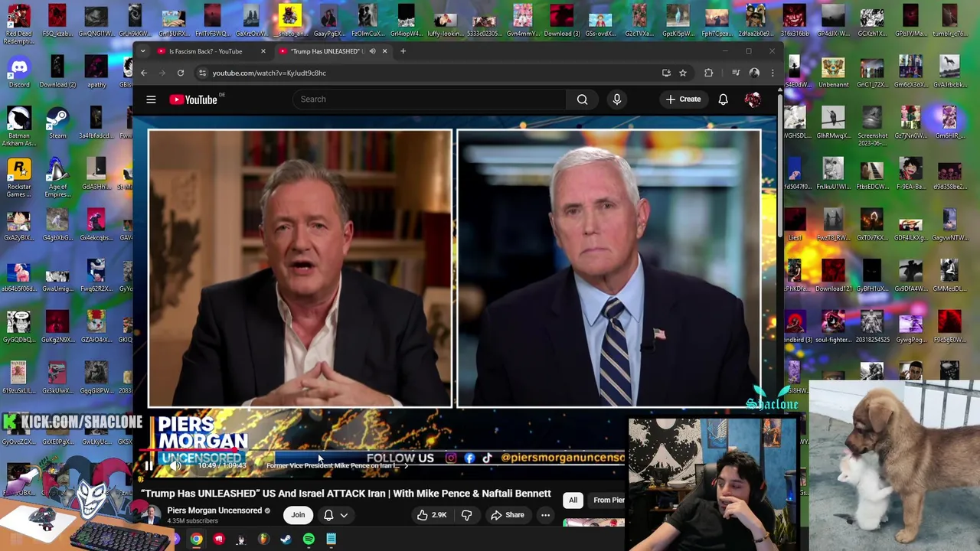The width and height of the screenshot is (980, 551).
Task: Open first recommended video thumbnail
Action: click(x=594, y=523)
